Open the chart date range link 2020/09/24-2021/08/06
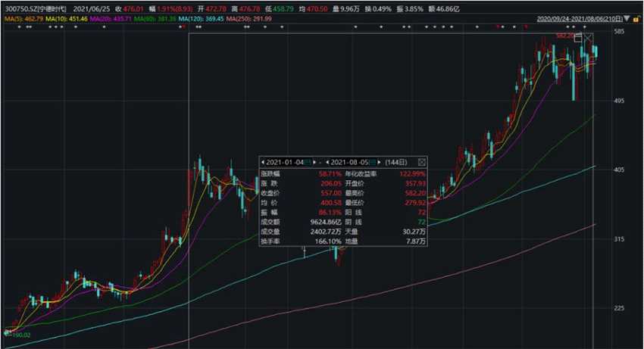The image size is (644, 349). (580, 19)
